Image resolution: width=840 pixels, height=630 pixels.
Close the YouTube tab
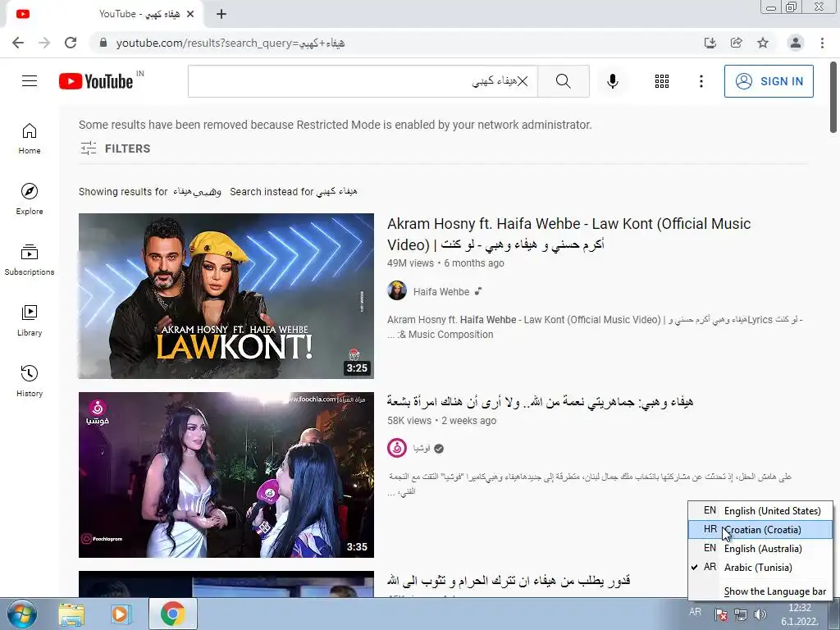190,14
